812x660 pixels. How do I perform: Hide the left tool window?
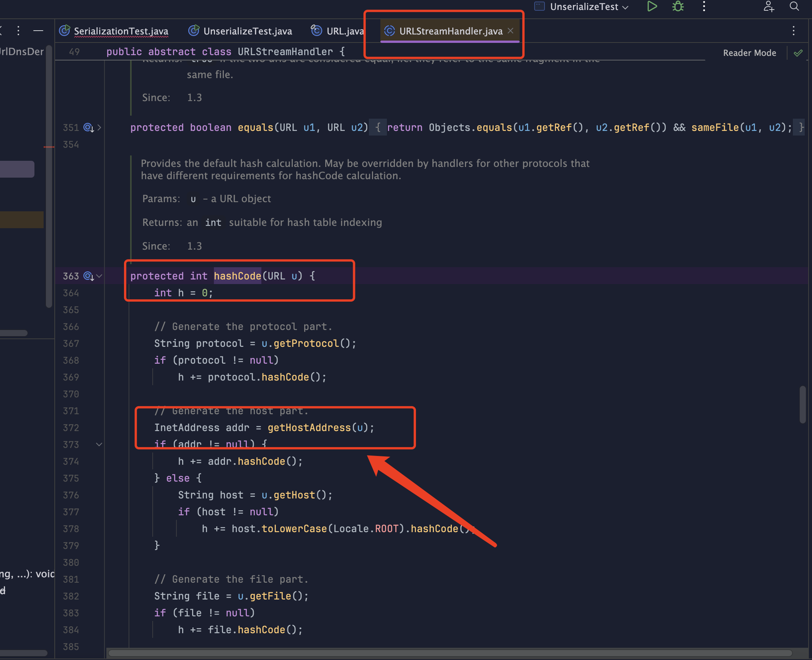point(38,31)
